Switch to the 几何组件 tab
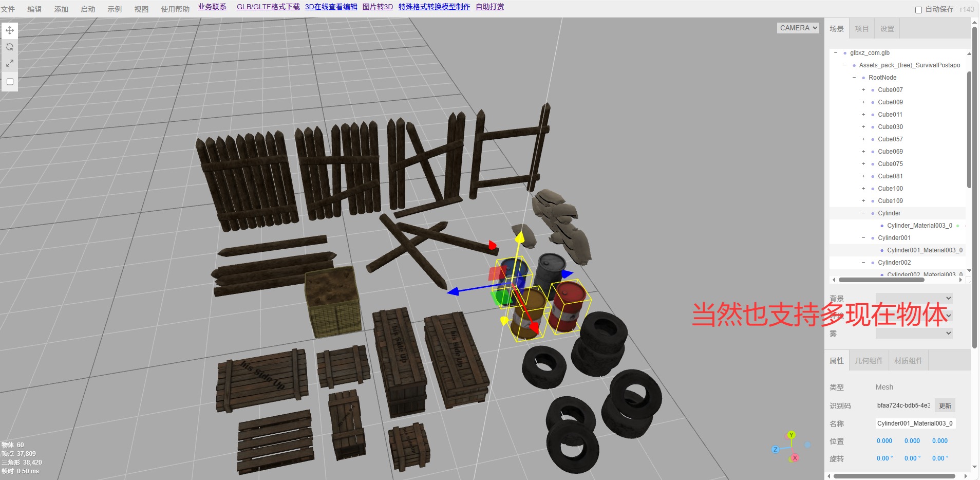The height and width of the screenshot is (480, 980). (869, 361)
